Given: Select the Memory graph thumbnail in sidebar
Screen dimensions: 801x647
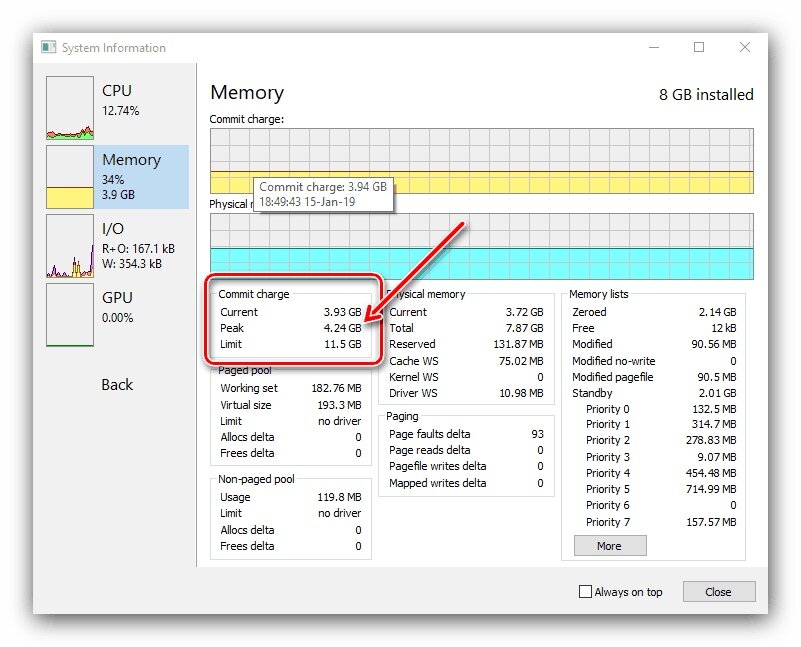Looking at the screenshot, I should click(x=70, y=177).
